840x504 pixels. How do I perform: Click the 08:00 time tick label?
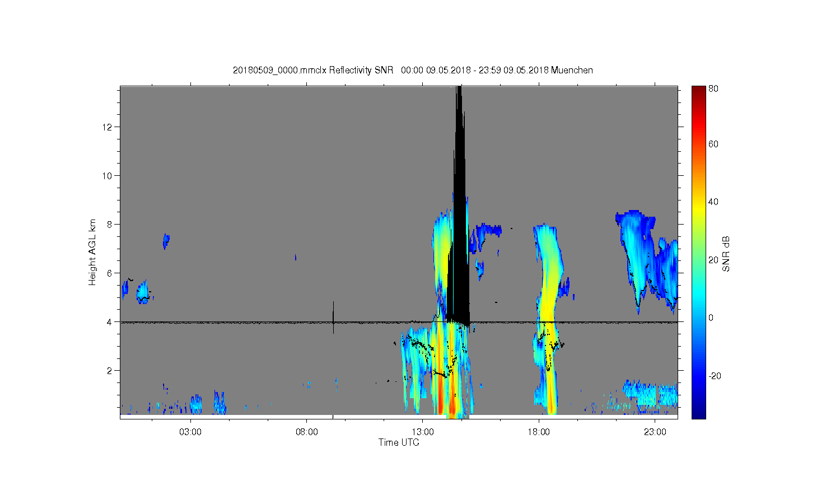[307, 432]
